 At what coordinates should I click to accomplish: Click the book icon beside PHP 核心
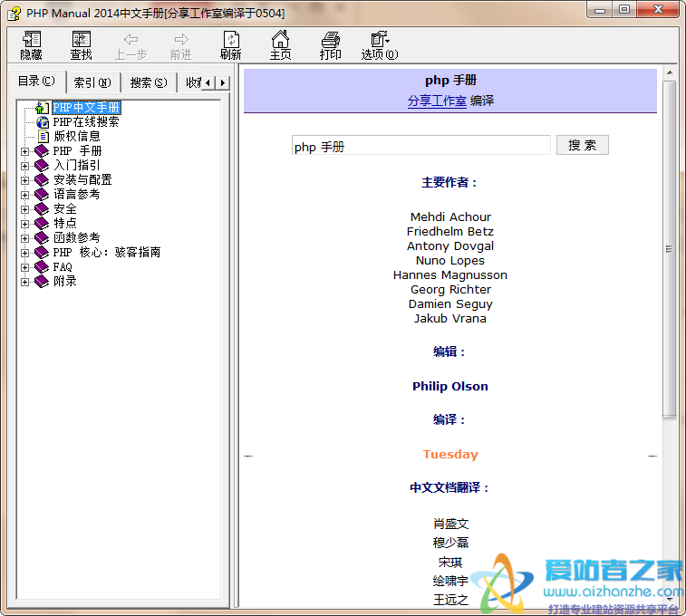(42, 252)
